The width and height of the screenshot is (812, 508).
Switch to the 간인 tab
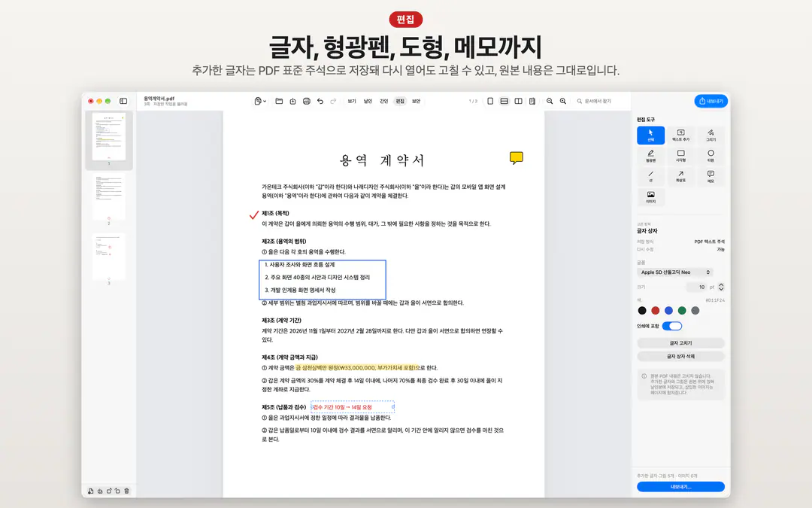383,101
